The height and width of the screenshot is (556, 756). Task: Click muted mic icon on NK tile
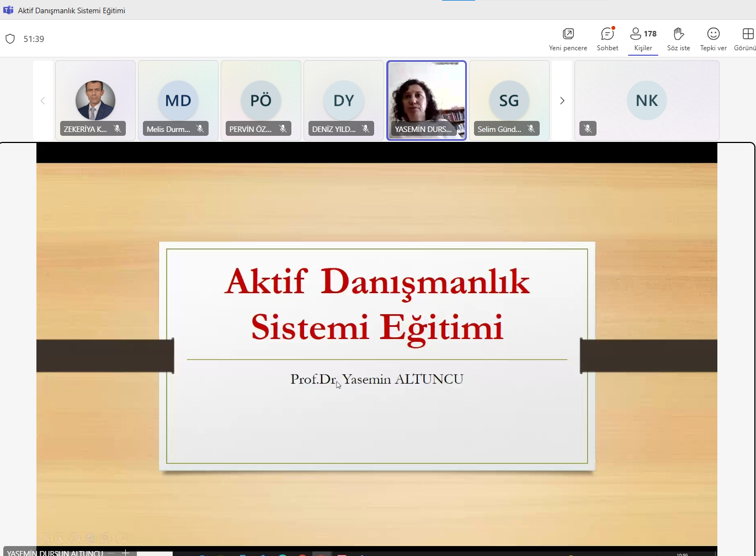(588, 129)
